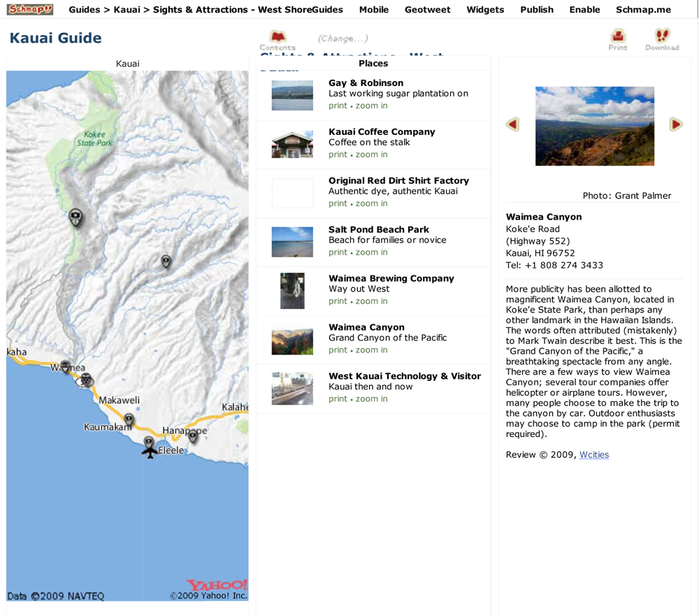Select map marker at Hanapepe

(x=193, y=436)
